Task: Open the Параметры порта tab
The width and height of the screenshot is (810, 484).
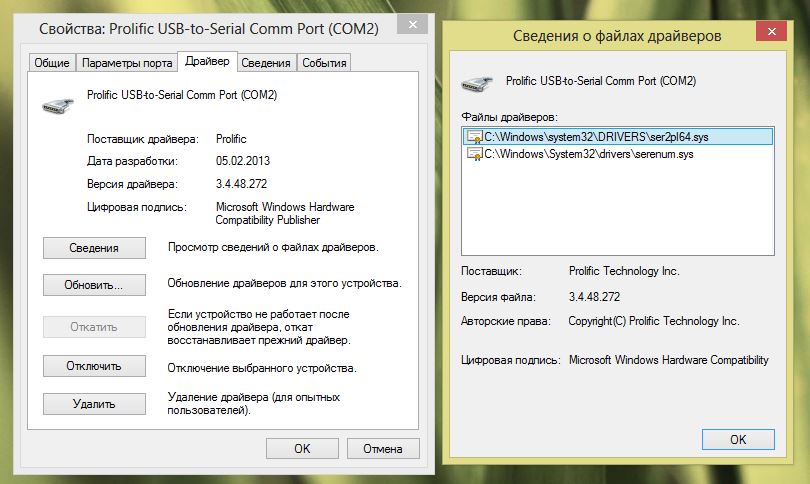Action: click(x=127, y=63)
